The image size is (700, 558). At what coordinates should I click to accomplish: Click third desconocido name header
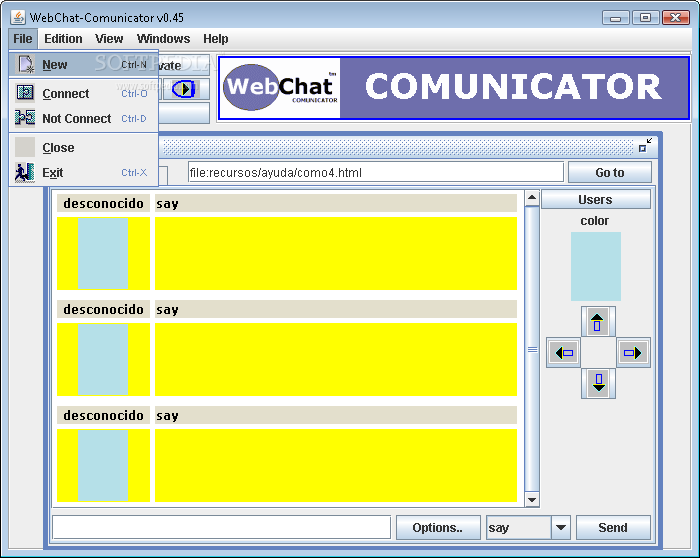point(104,416)
